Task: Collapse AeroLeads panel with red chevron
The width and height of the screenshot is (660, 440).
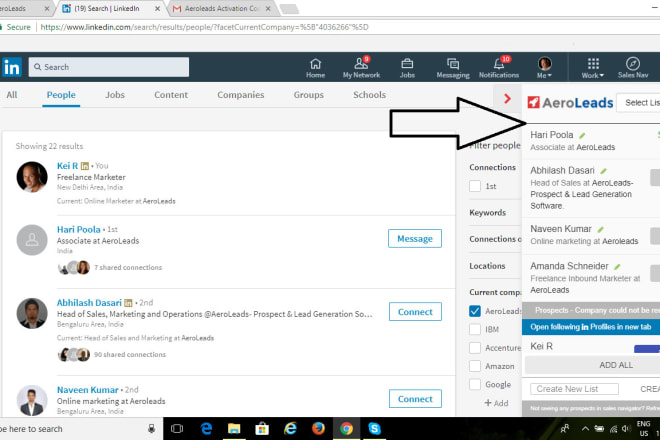Action: 507,99
